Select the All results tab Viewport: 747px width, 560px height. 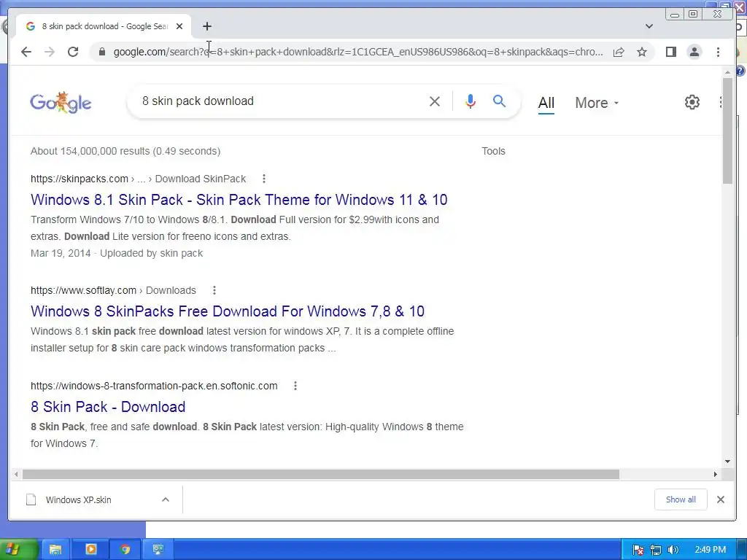click(546, 103)
